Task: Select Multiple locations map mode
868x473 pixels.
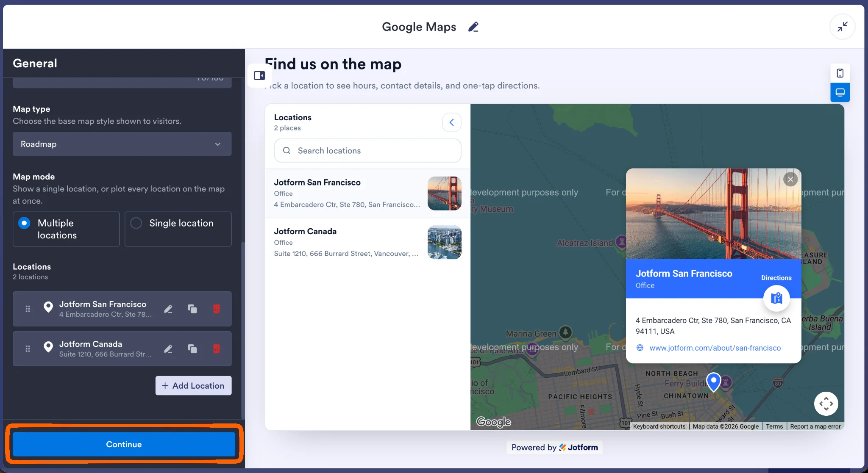Action: pos(66,229)
